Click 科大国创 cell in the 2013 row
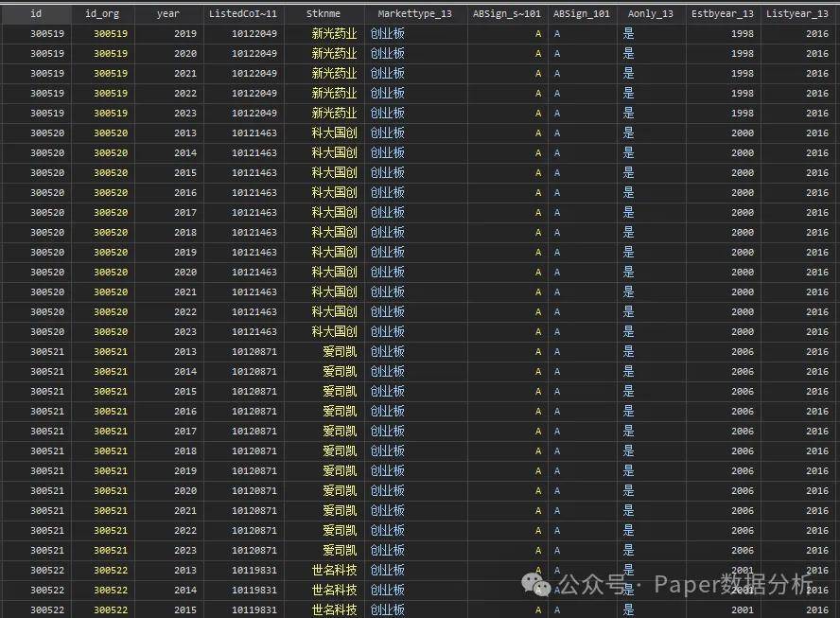The height and width of the screenshot is (618, 840). coord(334,132)
